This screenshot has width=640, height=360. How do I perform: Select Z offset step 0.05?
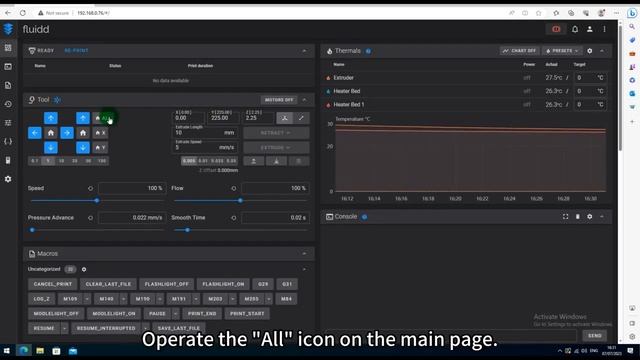point(231,161)
